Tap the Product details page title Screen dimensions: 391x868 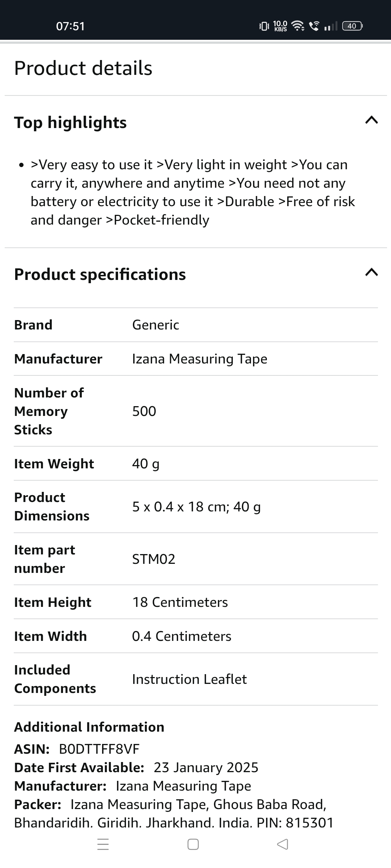coord(83,68)
